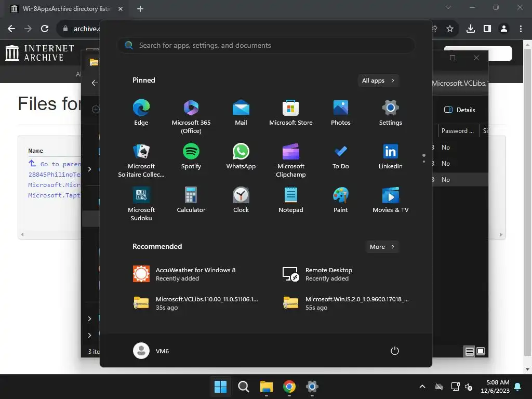Image resolution: width=532 pixels, height=399 pixels.
Task: Click the muted volume tray icon
Action: click(x=469, y=387)
